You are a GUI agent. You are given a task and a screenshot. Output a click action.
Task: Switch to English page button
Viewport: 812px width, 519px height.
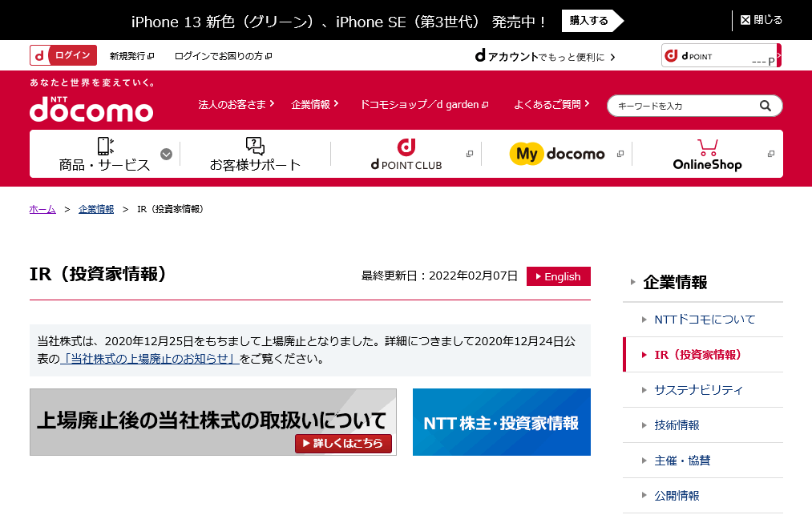[558, 276]
